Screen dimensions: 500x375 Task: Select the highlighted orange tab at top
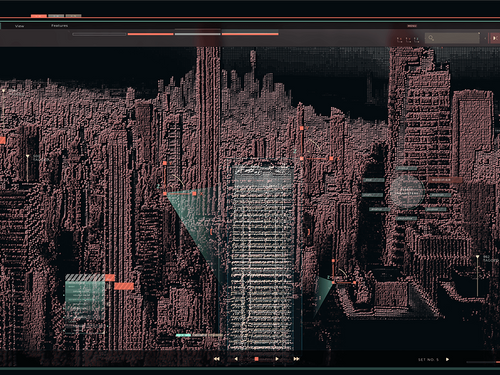39,16
